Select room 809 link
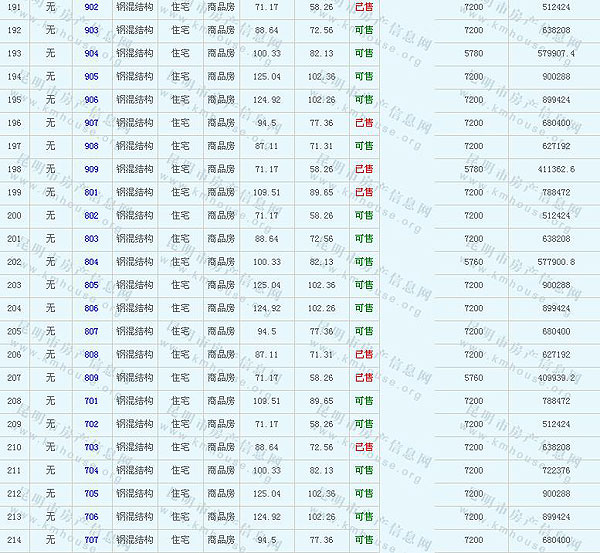 (x=91, y=378)
